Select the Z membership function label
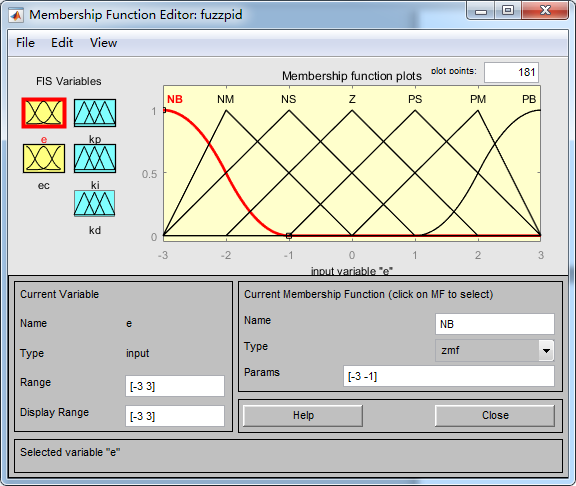The image size is (576, 486). point(352,99)
